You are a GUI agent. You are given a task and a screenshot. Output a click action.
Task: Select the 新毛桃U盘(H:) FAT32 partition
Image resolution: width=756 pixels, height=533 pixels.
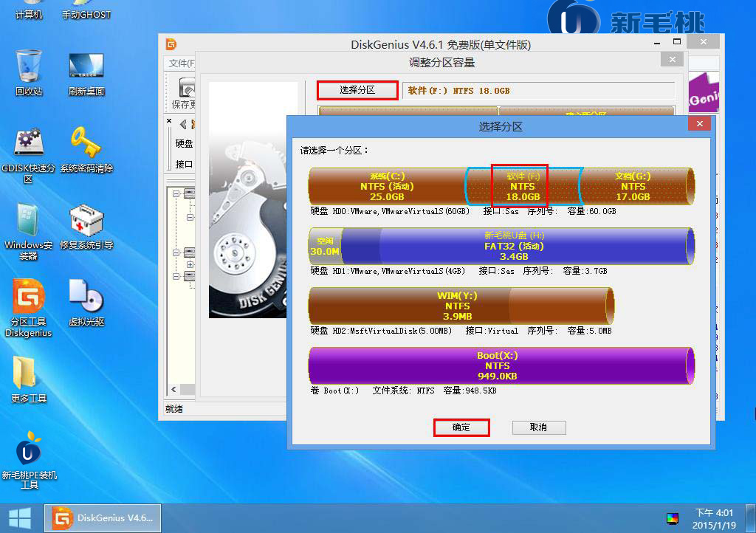[x=518, y=247]
